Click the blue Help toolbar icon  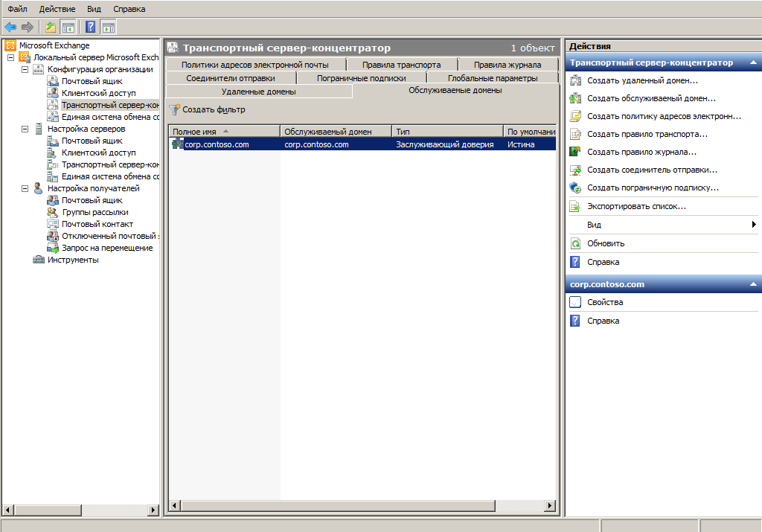[x=90, y=28]
